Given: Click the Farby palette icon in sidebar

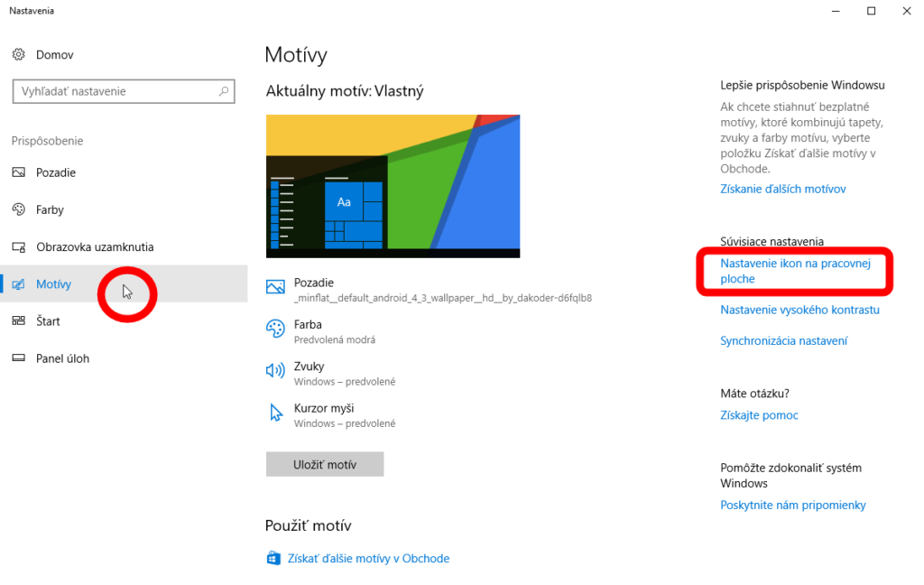Looking at the screenshot, I should click(19, 209).
